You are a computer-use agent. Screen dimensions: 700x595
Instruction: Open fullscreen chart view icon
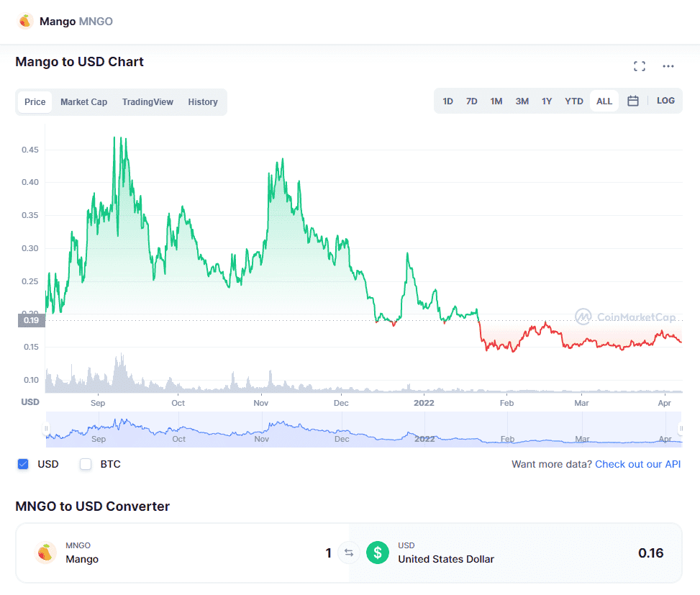tap(640, 66)
